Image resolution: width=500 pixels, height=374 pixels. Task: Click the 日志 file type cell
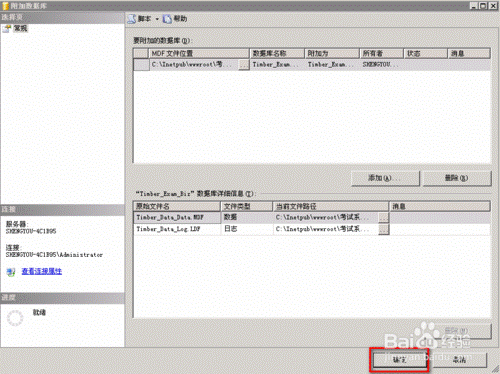click(247, 229)
